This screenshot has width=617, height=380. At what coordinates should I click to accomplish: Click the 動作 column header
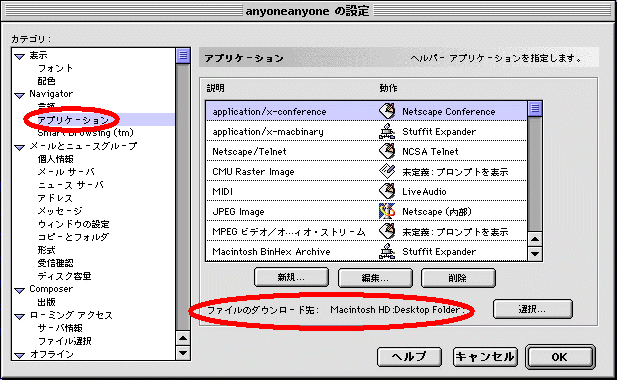[x=388, y=88]
